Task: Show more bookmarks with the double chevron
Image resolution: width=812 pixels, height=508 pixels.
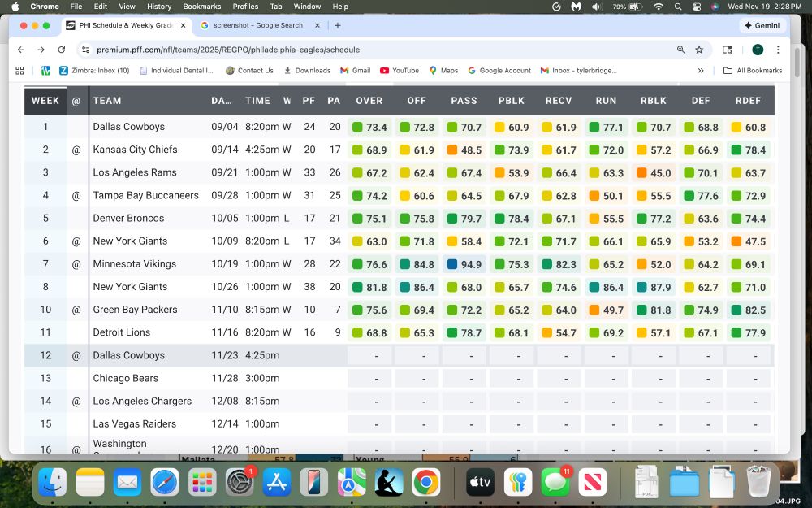Action: pos(701,71)
